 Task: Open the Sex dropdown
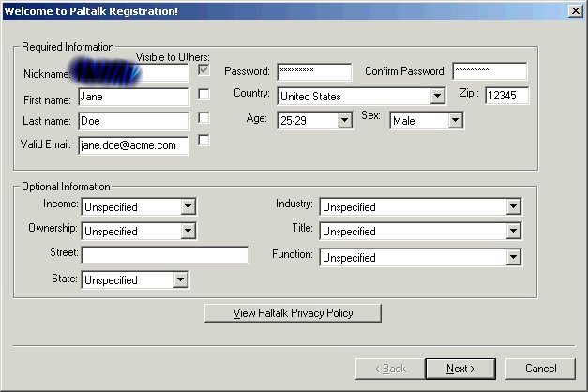[x=455, y=120]
